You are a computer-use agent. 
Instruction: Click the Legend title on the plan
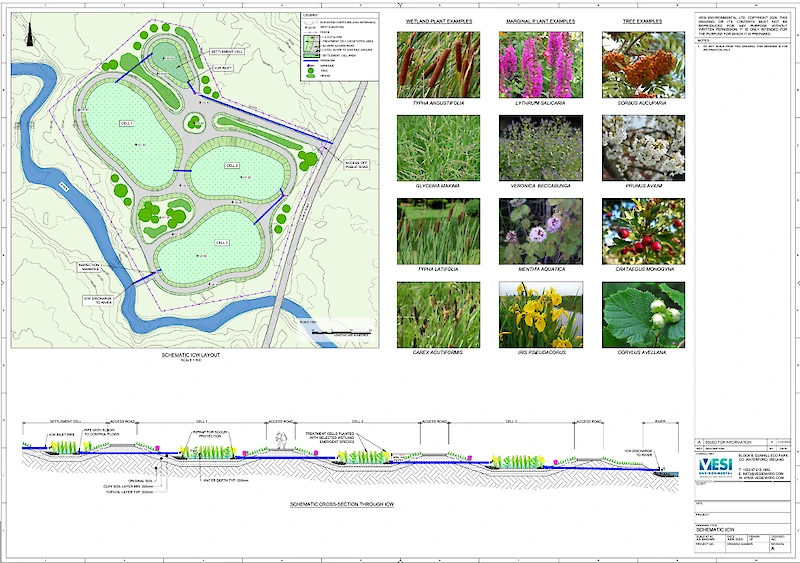(x=310, y=15)
